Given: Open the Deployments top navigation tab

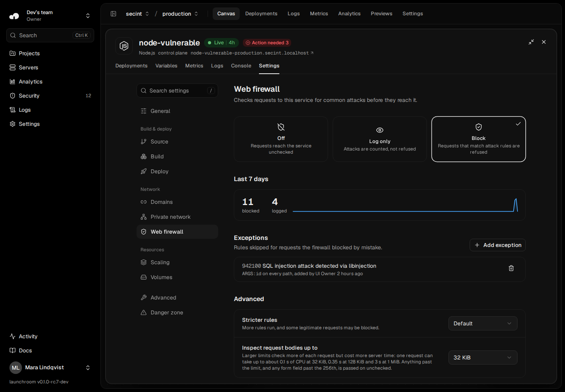Looking at the screenshot, I should [261, 14].
